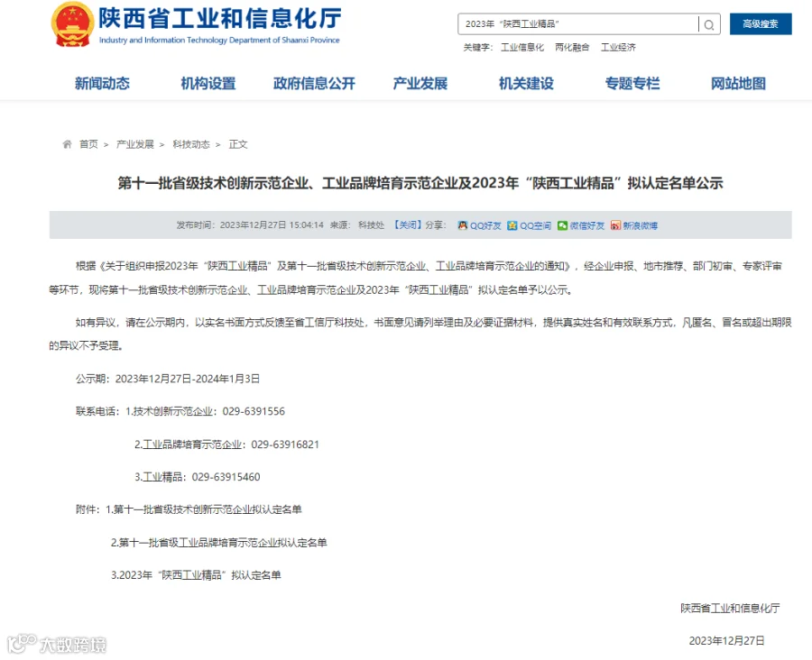Click phone number 029-6391556

pyautogui.click(x=254, y=411)
